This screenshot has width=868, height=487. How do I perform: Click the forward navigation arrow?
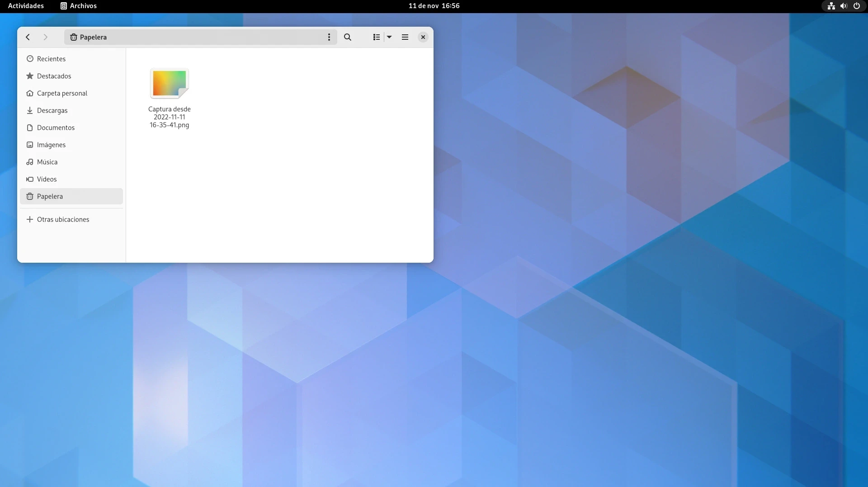coord(45,37)
